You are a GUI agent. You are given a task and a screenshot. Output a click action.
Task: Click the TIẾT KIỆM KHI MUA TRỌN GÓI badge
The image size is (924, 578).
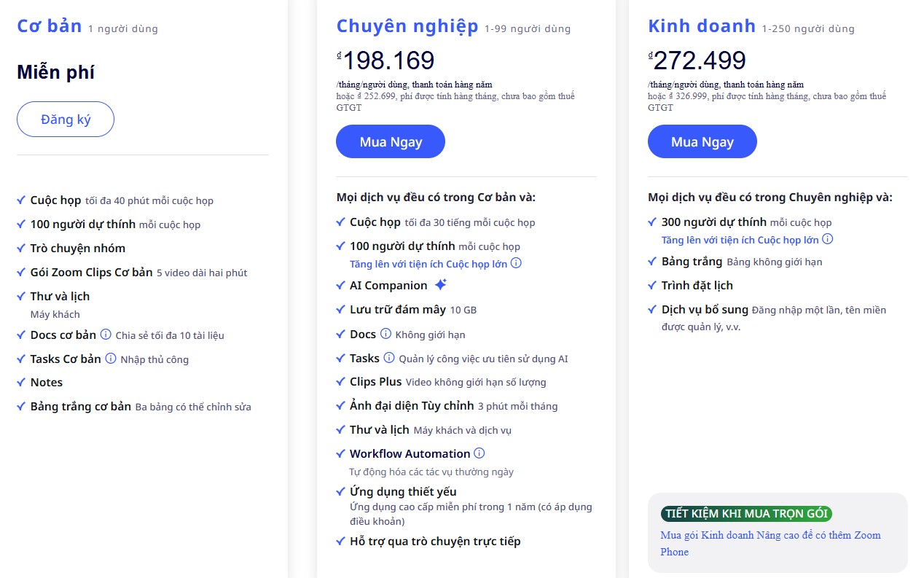pyautogui.click(x=746, y=514)
